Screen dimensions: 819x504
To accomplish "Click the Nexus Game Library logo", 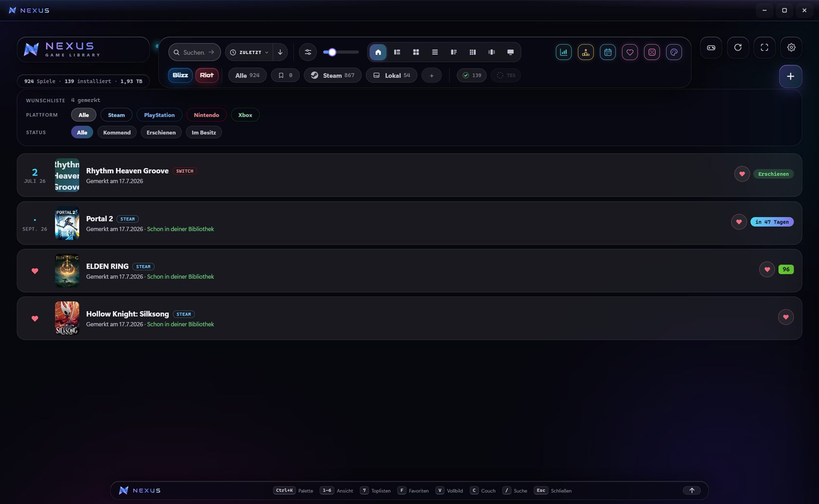I will pyautogui.click(x=83, y=49).
